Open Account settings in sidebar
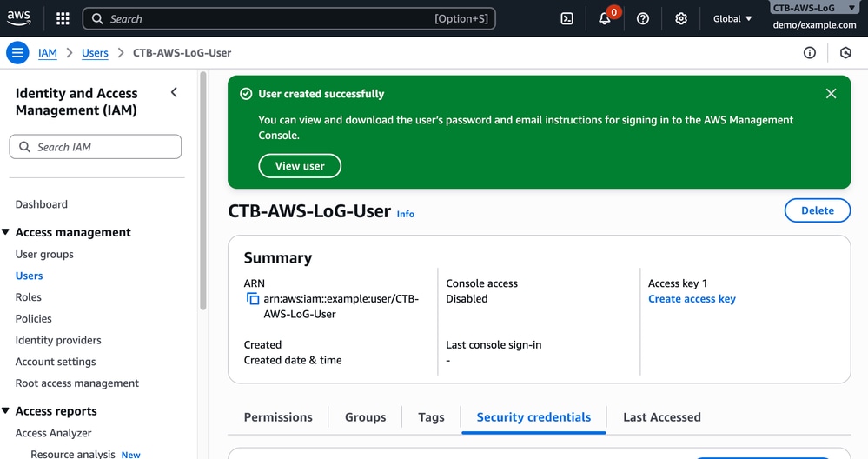This screenshot has height=459, width=868. [x=56, y=362]
